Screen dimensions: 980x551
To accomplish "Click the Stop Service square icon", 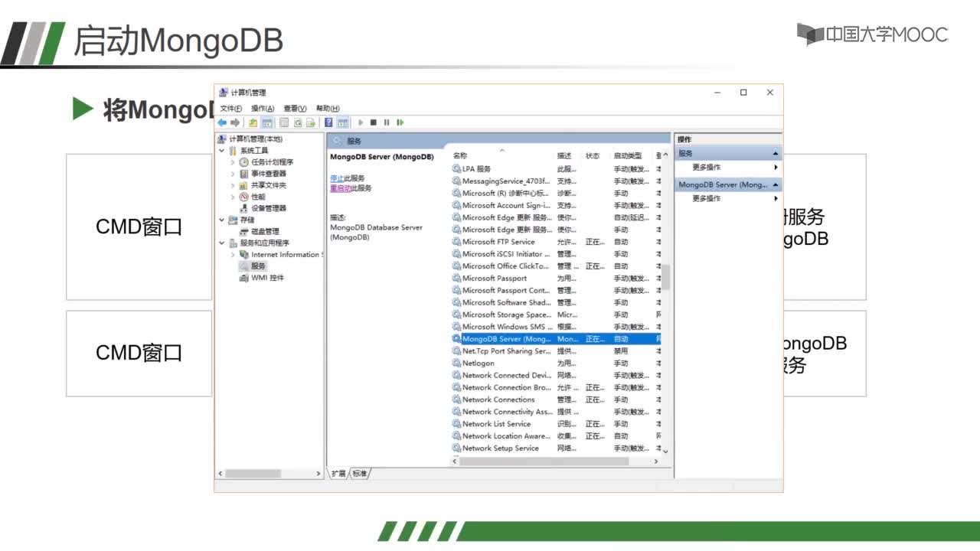I will tap(374, 122).
